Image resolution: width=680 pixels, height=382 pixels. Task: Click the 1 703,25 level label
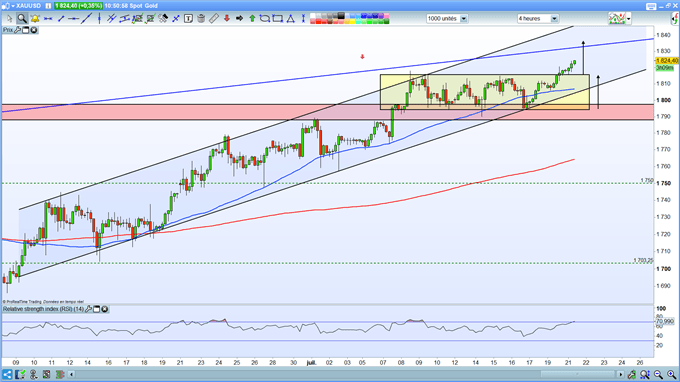(643, 260)
